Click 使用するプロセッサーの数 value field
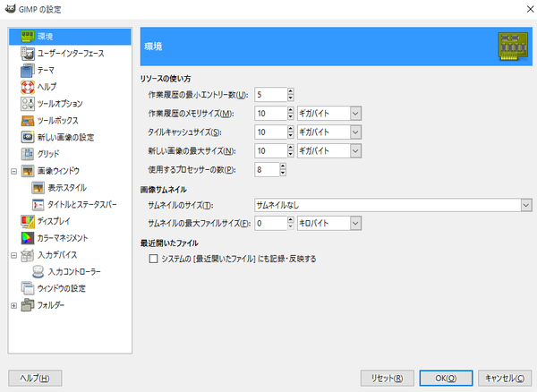 click(267, 170)
